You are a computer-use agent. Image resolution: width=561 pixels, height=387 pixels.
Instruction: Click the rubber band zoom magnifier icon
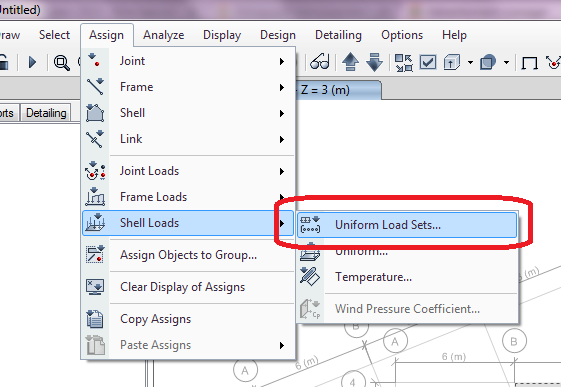click(x=62, y=63)
